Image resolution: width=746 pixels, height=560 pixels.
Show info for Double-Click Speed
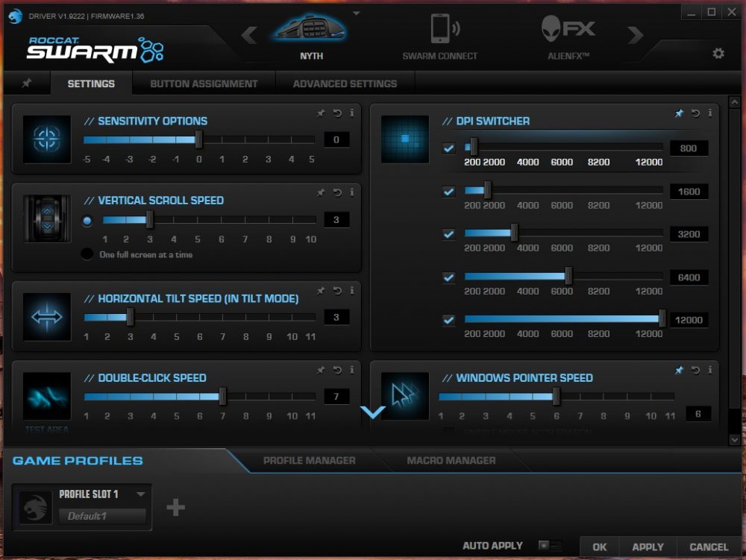pyautogui.click(x=351, y=369)
